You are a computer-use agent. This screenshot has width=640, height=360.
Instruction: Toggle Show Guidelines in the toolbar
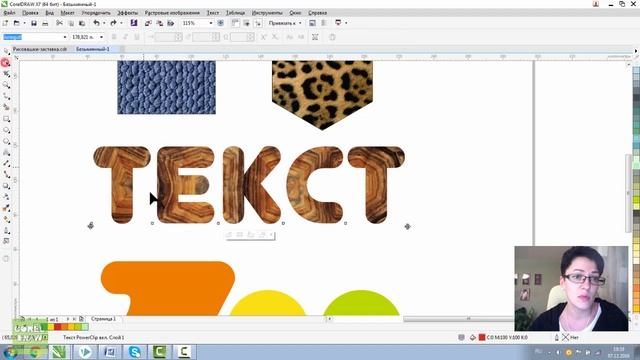(258, 23)
